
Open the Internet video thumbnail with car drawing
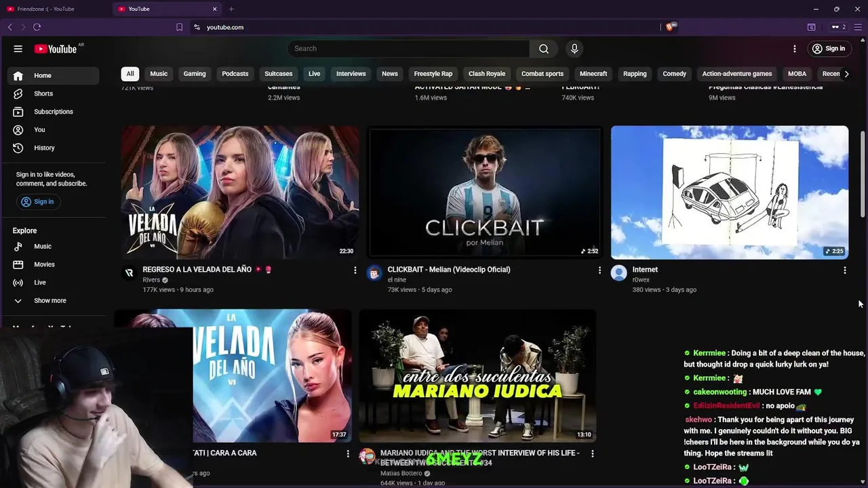pyautogui.click(x=730, y=192)
